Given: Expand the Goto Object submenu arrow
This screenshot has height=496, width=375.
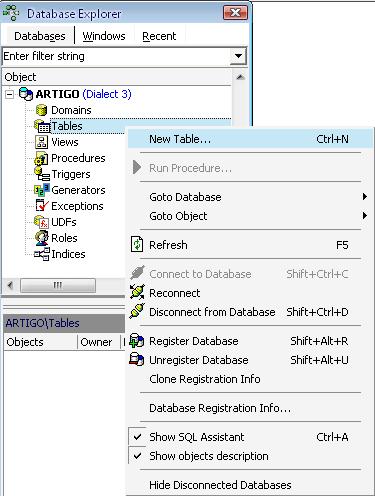Looking at the screenshot, I should [x=365, y=216].
